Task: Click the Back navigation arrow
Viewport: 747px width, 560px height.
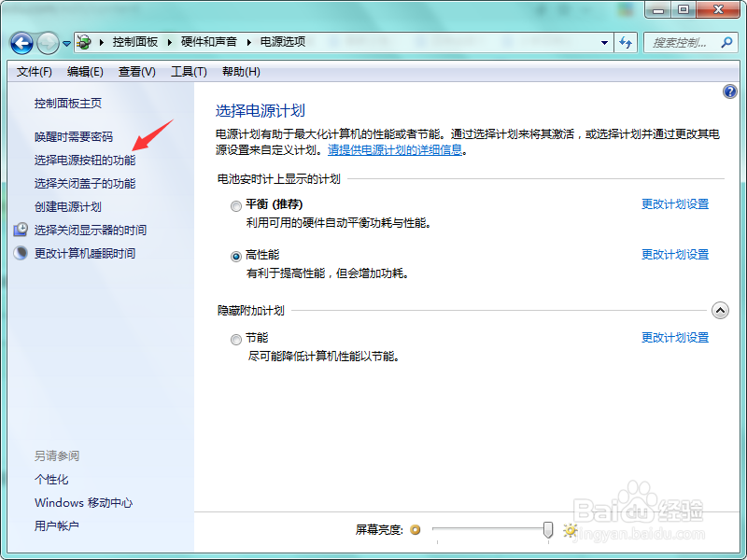Action: click(21, 44)
